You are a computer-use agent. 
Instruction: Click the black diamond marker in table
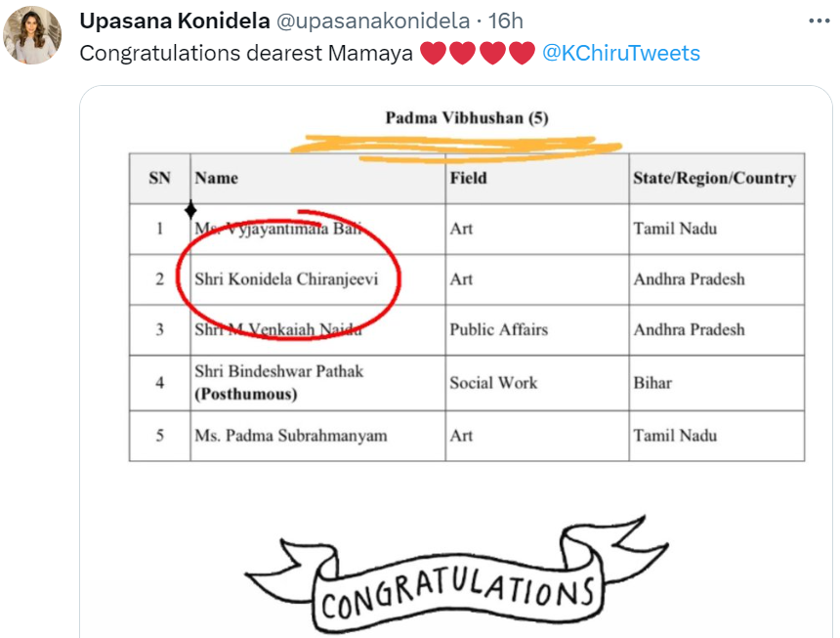click(x=190, y=210)
